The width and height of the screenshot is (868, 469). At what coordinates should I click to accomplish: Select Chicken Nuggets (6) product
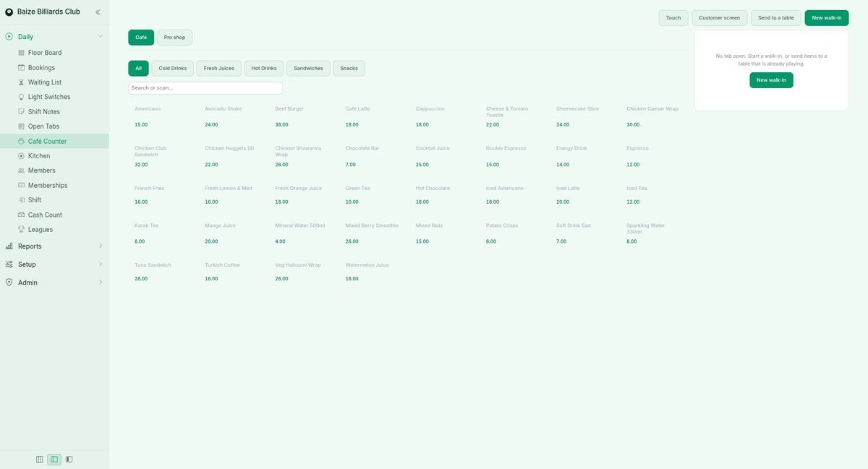click(234, 156)
